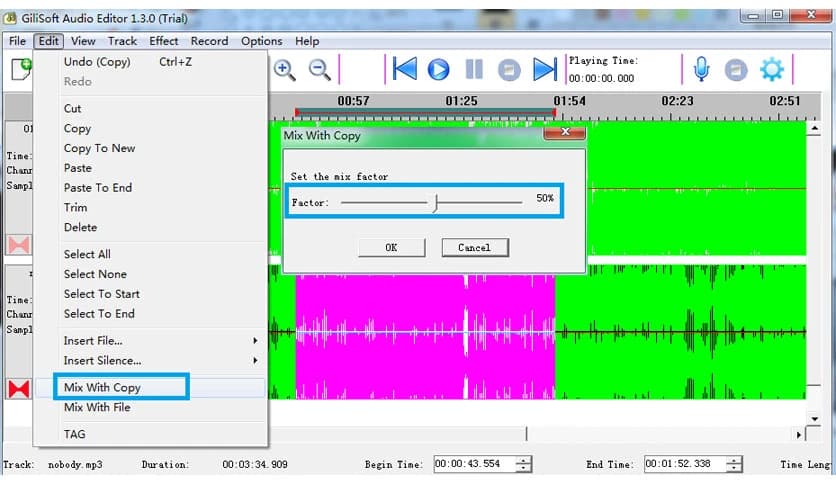This screenshot has height=484, width=836.
Task: Choose Select To End
Action: (150, 313)
